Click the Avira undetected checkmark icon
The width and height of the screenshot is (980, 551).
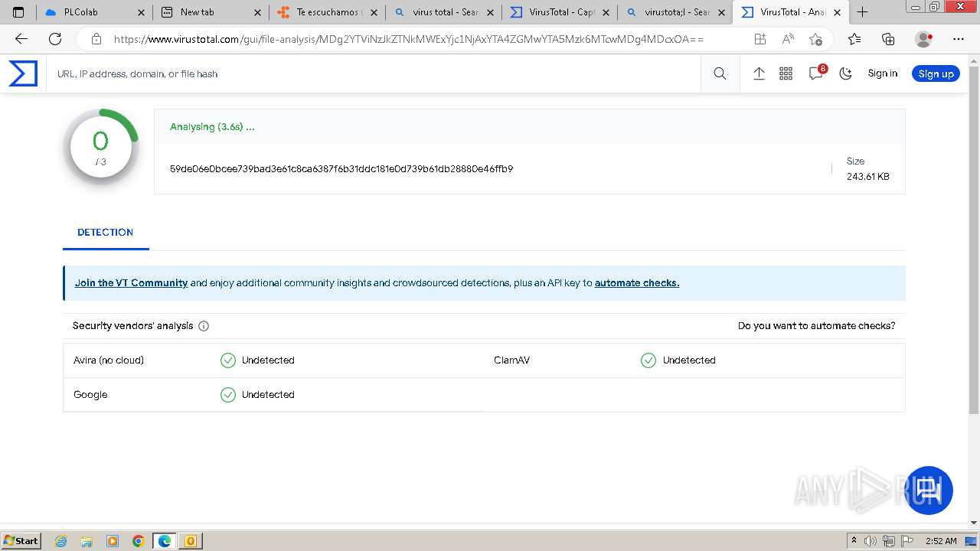point(228,360)
